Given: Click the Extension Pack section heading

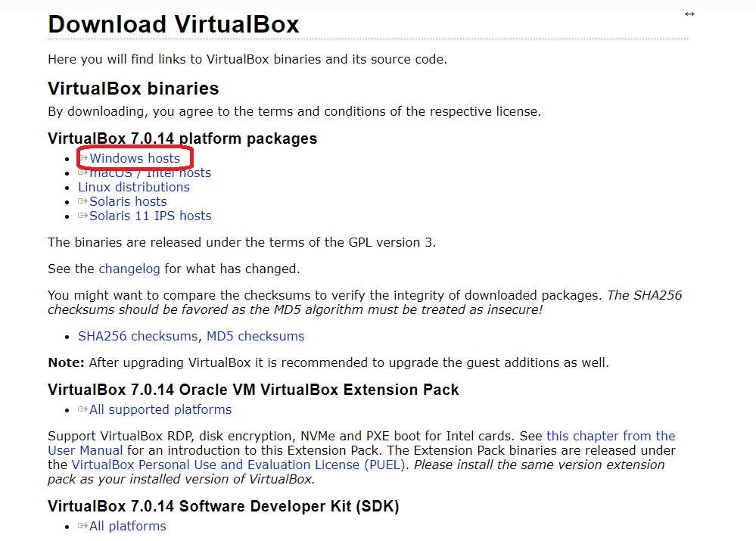Looking at the screenshot, I should (x=253, y=390).
